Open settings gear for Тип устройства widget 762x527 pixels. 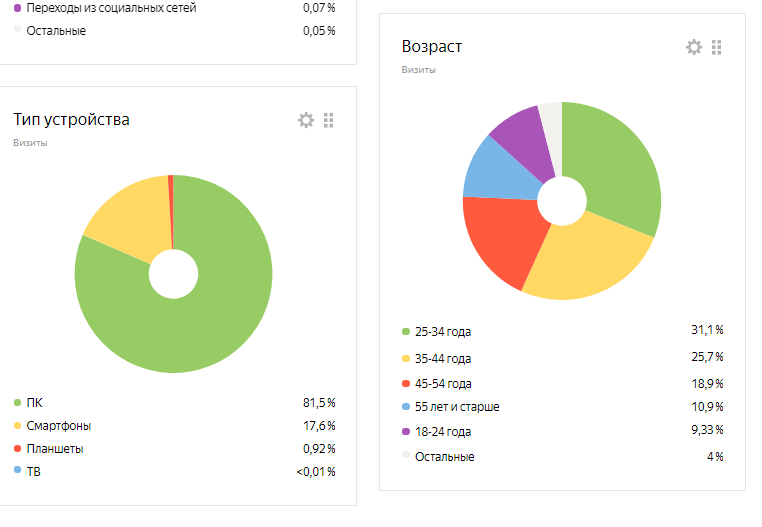point(306,120)
